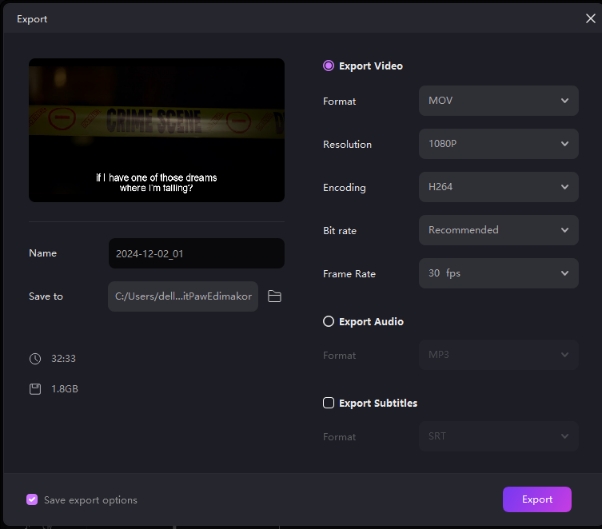The height and width of the screenshot is (530, 602).
Task: Click the Name field containing 2024-12-02_01
Action: point(197,253)
